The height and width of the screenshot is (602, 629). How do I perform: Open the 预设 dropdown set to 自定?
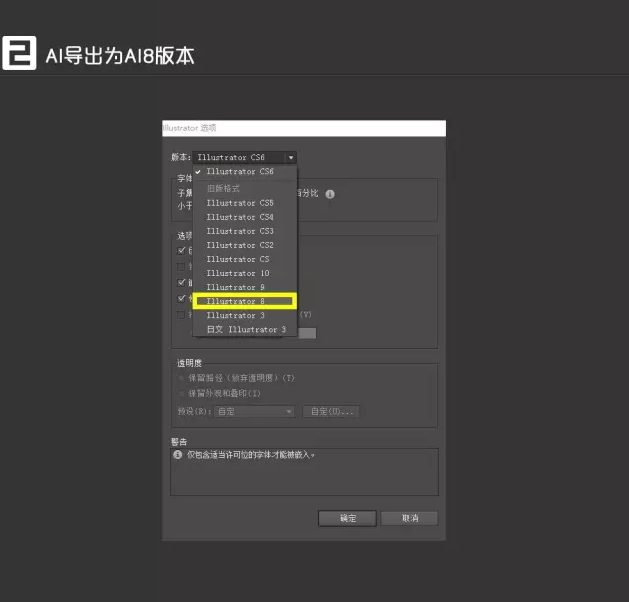pos(254,411)
